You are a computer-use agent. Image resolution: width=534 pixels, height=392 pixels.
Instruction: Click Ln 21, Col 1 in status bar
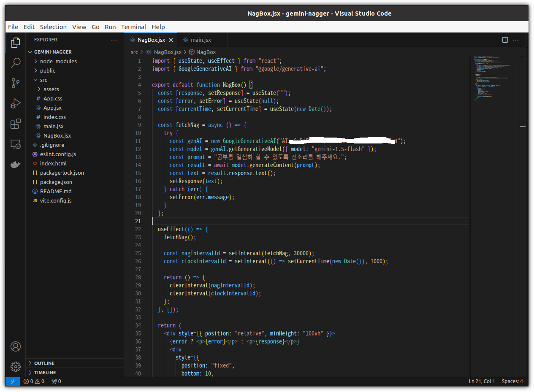(x=482, y=381)
